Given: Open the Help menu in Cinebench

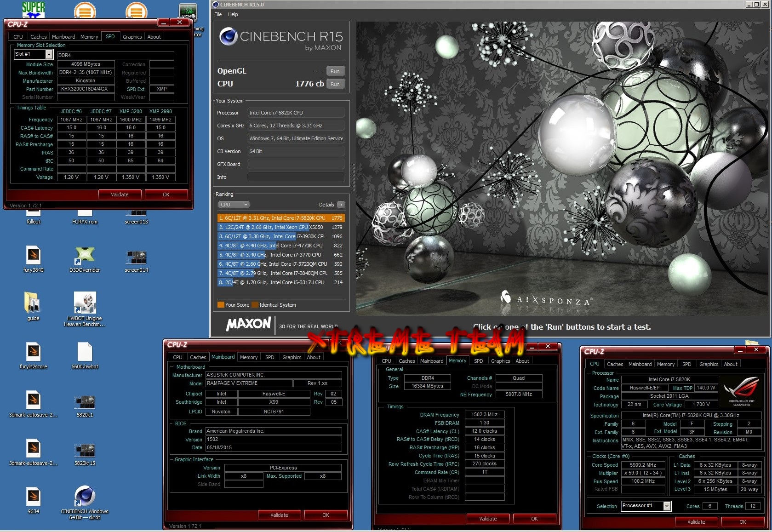Looking at the screenshot, I should click(x=233, y=14).
